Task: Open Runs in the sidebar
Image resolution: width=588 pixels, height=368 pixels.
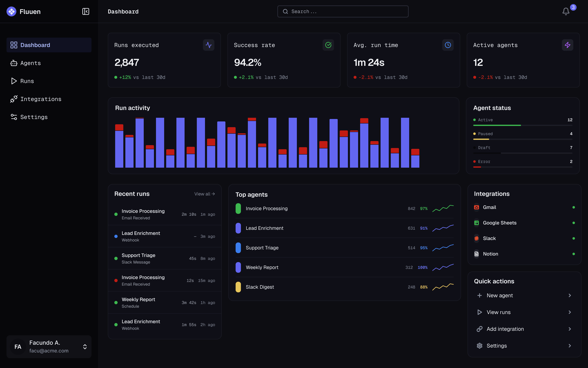Action: (49, 81)
